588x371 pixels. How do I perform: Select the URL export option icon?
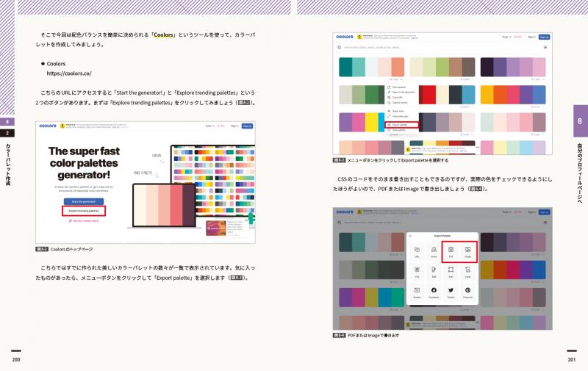pos(417,250)
